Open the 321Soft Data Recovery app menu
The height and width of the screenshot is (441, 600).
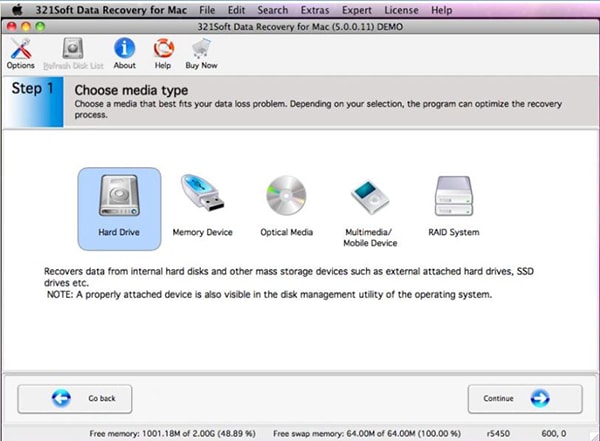pyautogui.click(x=111, y=10)
